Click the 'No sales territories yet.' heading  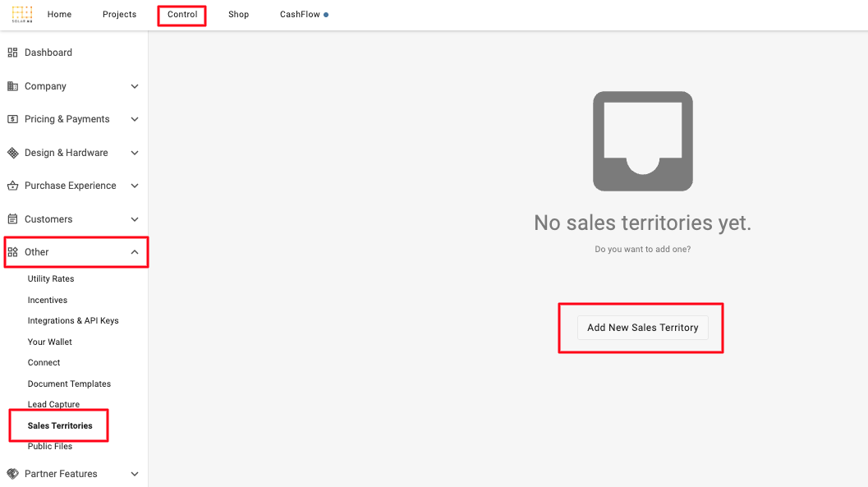coord(643,223)
